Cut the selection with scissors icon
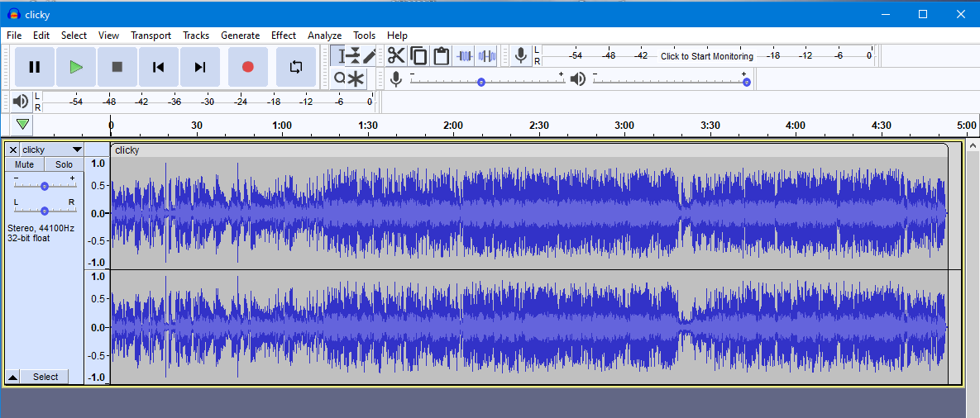 pos(396,56)
